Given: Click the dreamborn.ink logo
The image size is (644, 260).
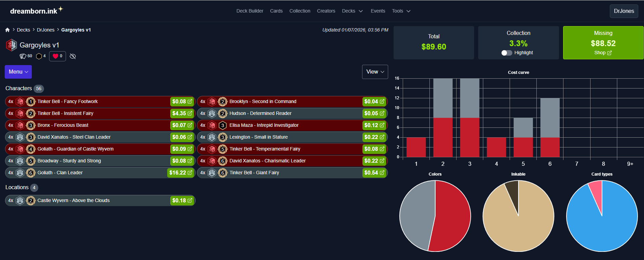Looking at the screenshot, I should point(36,11).
